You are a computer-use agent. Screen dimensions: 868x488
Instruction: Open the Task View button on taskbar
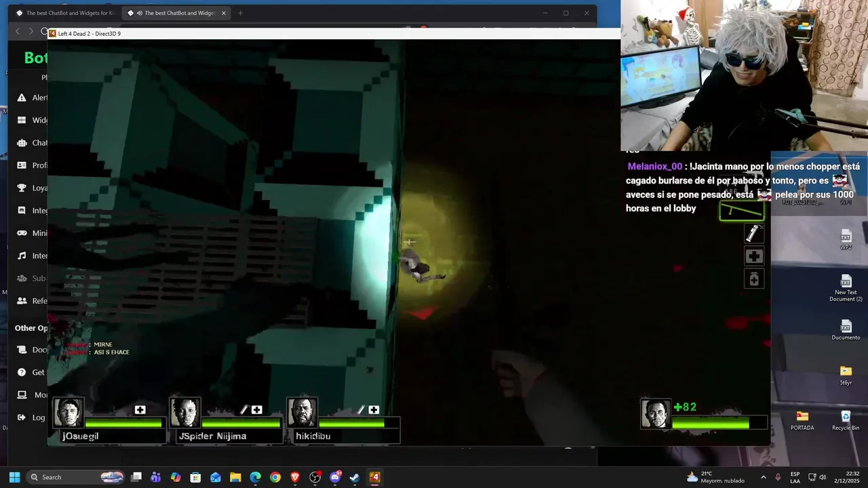point(136,477)
